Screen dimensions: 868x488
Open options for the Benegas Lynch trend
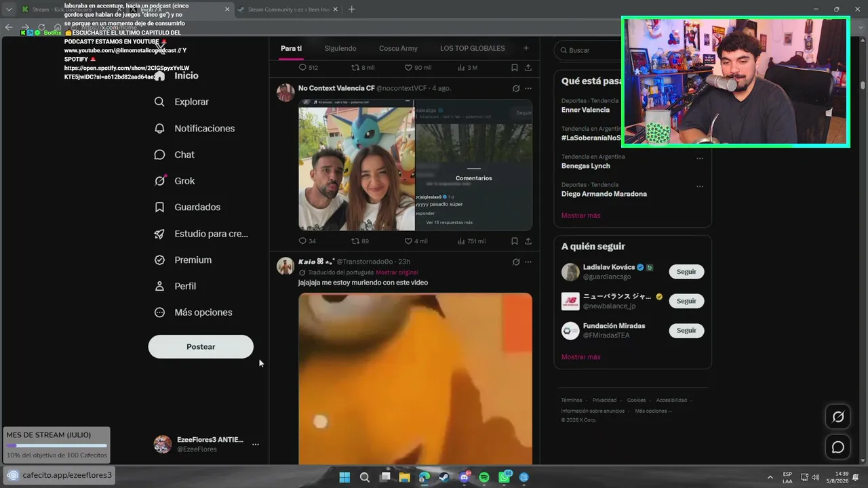pos(700,159)
